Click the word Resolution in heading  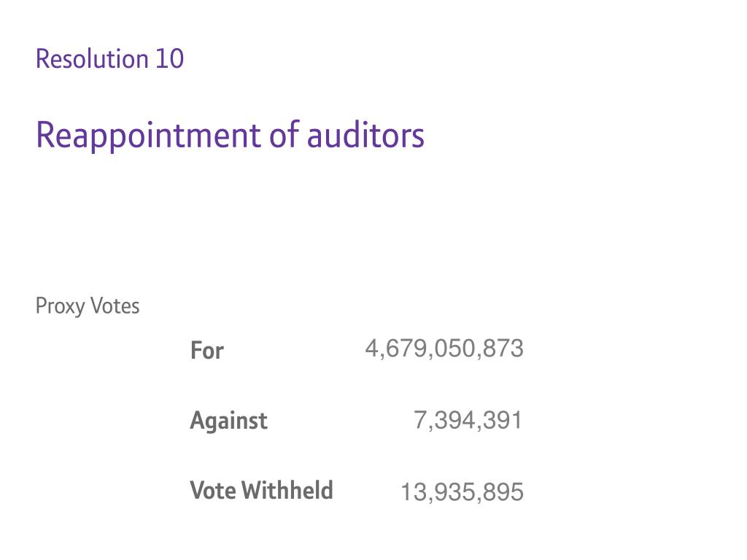pos(93,59)
